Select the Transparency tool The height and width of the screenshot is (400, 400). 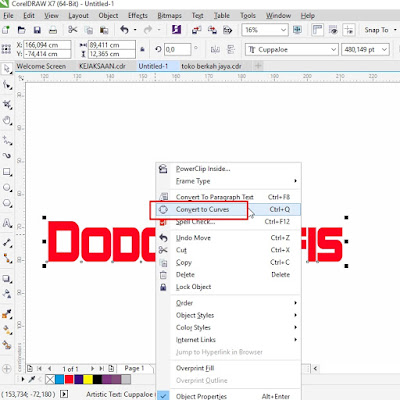[7, 294]
